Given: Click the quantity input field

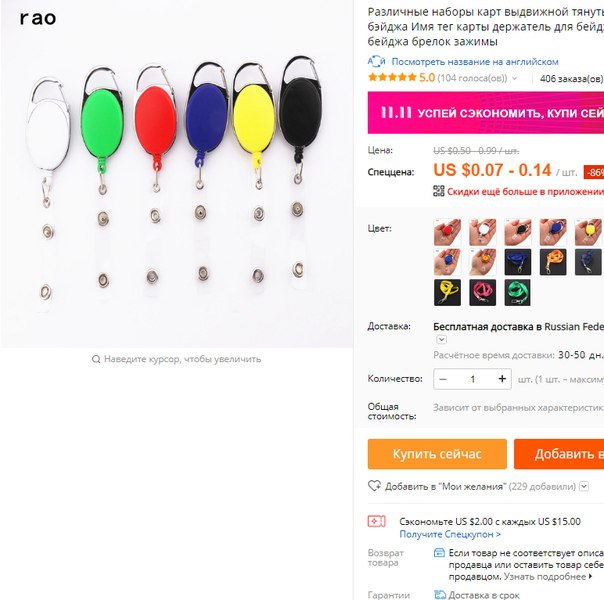Looking at the screenshot, I should click(x=472, y=379).
